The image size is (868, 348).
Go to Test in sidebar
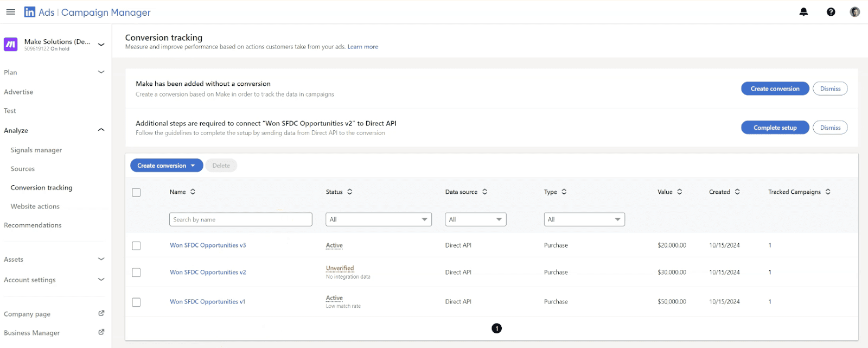click(10, 111)
